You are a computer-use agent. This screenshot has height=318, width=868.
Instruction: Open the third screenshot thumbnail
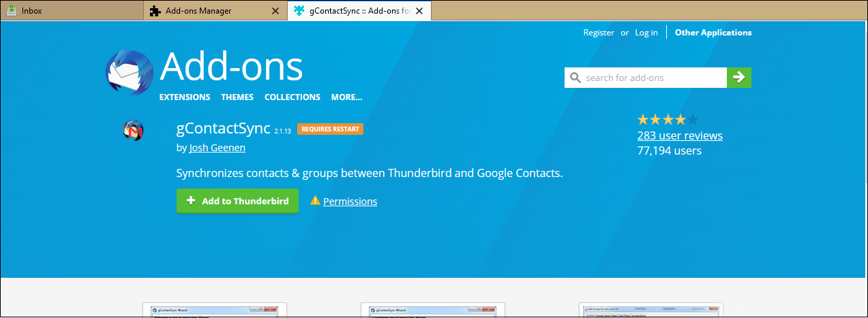click(651, 311)
